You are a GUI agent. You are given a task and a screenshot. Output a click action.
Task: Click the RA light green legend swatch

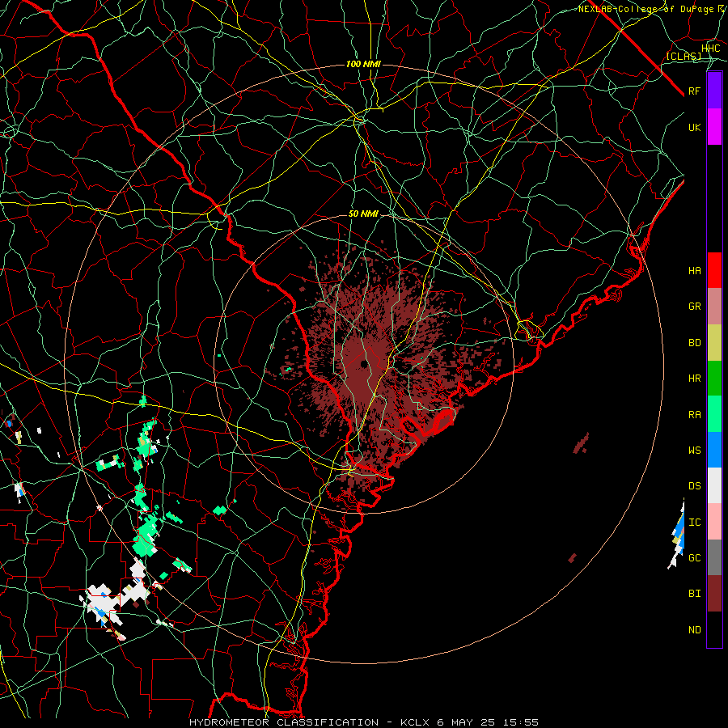coord(714,414)
